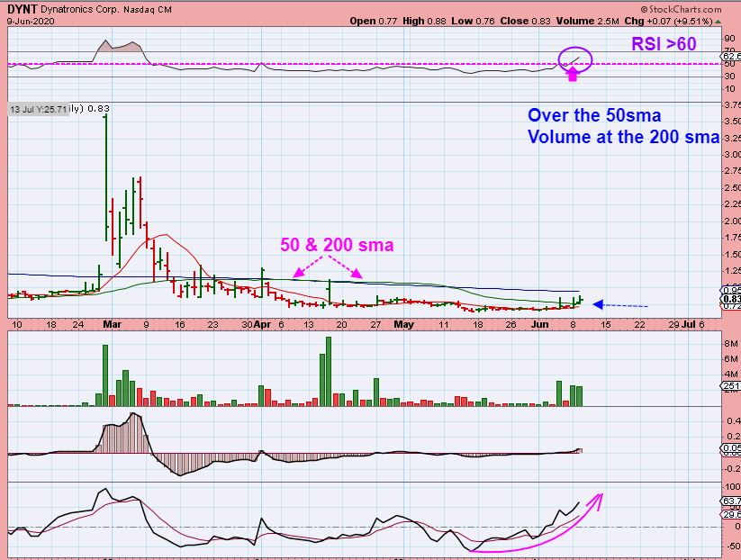Click the May label on date axis
Screen dimensions: 741x560
pyautogui.click(x=403, y=325)
